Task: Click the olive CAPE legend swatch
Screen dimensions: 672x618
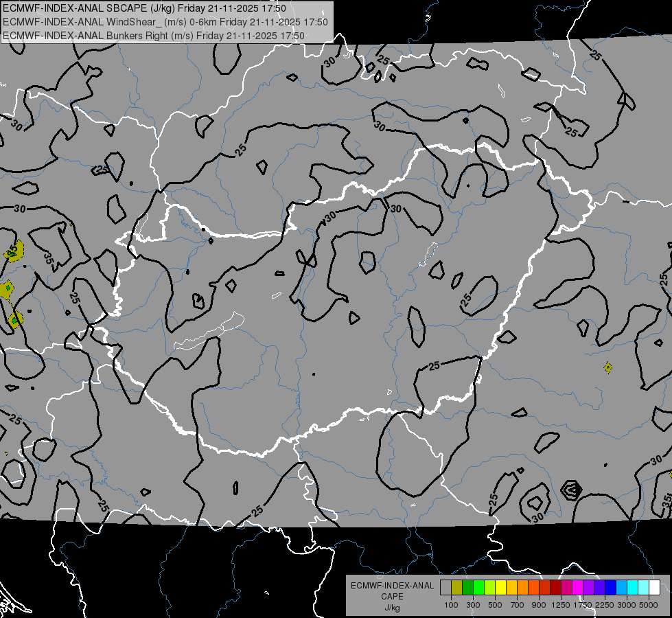Action: click(x=457, y=587)
